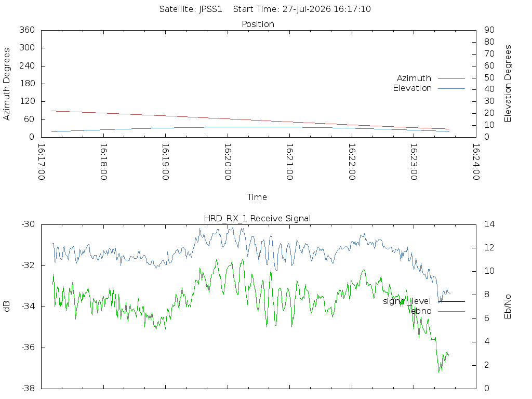Click the 'Eb/No' axis label
This screenshot has width=532, height=399.
(x=508, y=307)
